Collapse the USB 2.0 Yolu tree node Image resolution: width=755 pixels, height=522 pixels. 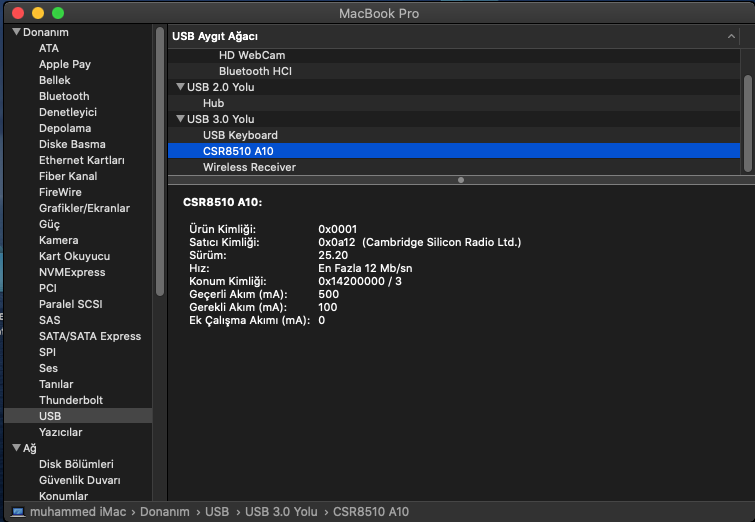(180, 87)
